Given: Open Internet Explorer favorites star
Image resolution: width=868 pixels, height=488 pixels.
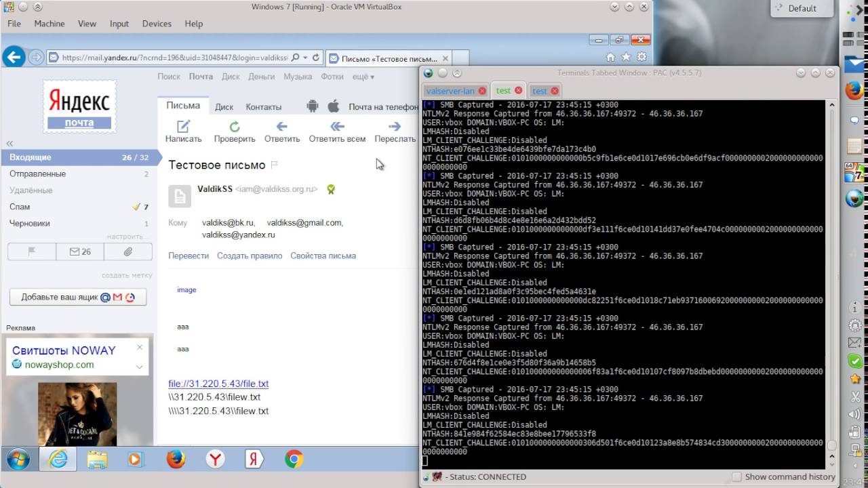Looking at the screenshot, I should pos(626,58).
